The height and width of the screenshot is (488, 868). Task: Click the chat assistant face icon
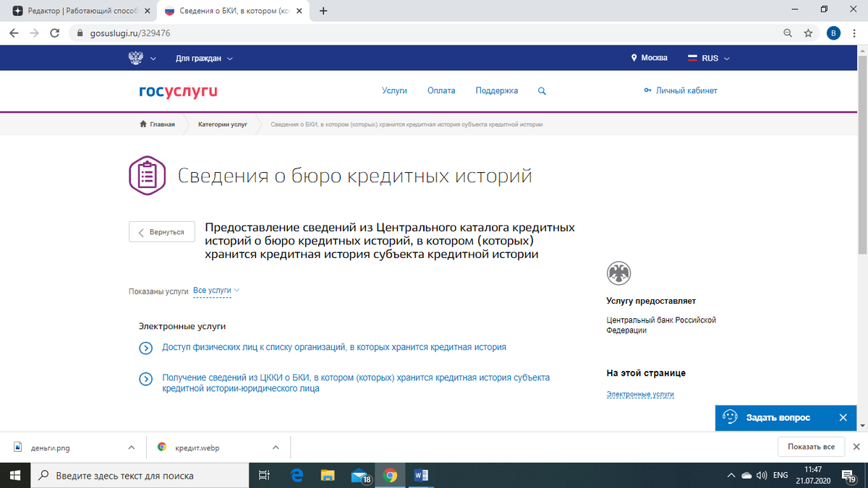tap(730, 417)
